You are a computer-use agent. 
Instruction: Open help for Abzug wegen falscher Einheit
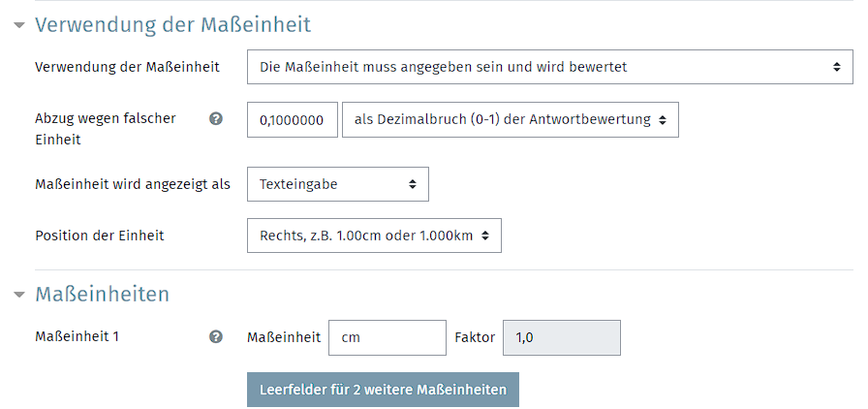coord(216,118)
